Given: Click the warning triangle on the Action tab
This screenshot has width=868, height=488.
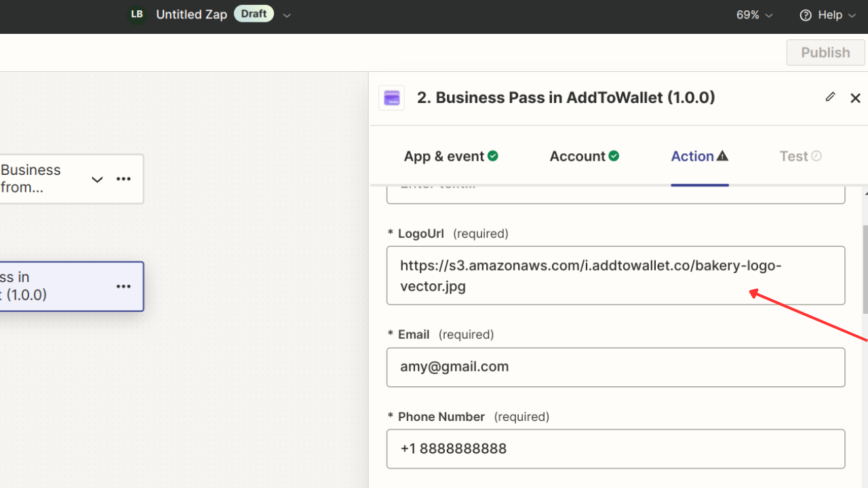Looking at the screenshot, I should [722, 155].
